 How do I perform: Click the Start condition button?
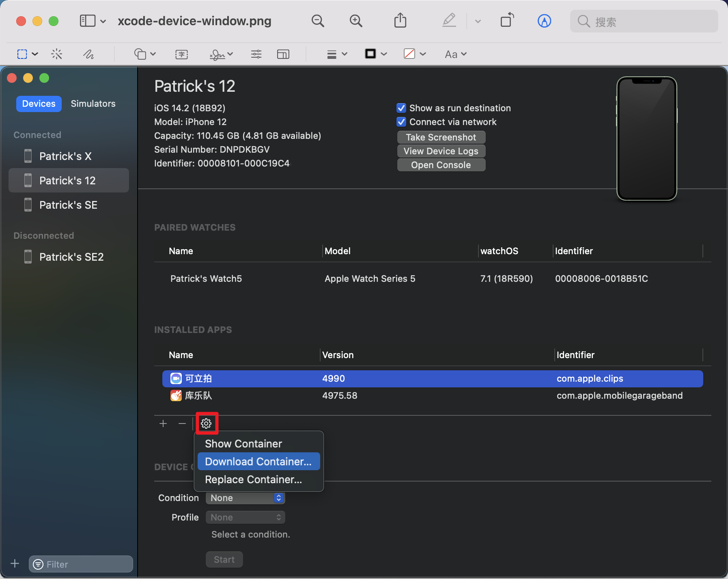pyautogui.click(x=224, y=560)
